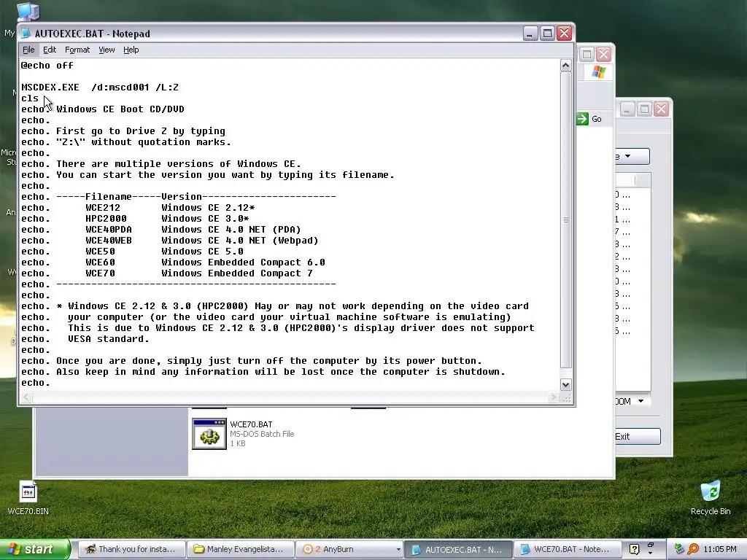Click the WCE212 filename row in Notepad
The image size is (747, 560).
(138, 208)
